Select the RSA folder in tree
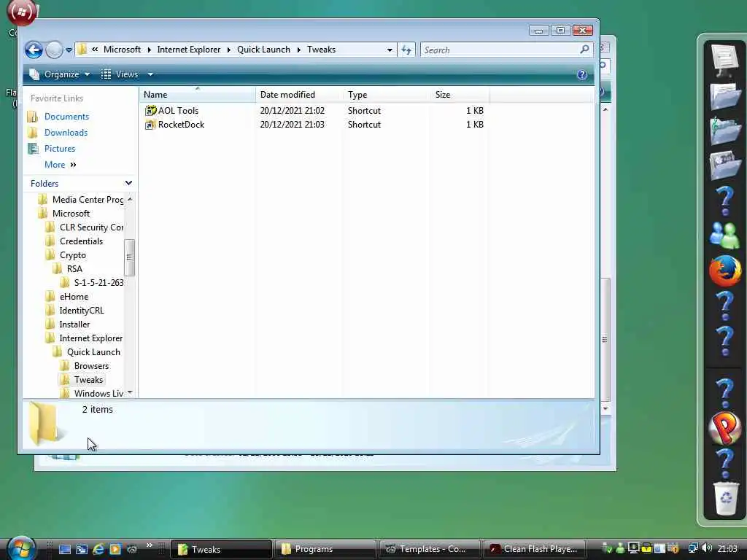Screen dimensions: 747x560 [x=74, y=268]
